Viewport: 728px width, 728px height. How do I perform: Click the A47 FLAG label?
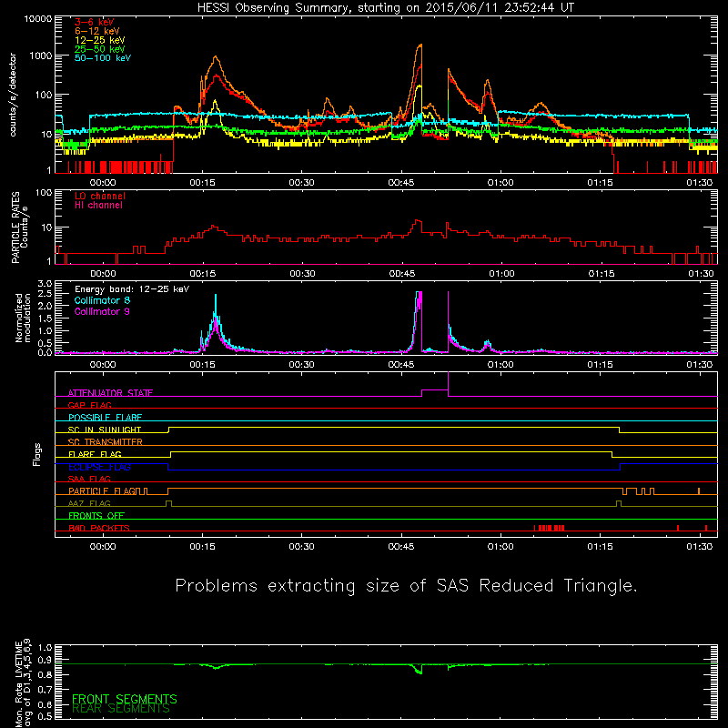(89, 503)
